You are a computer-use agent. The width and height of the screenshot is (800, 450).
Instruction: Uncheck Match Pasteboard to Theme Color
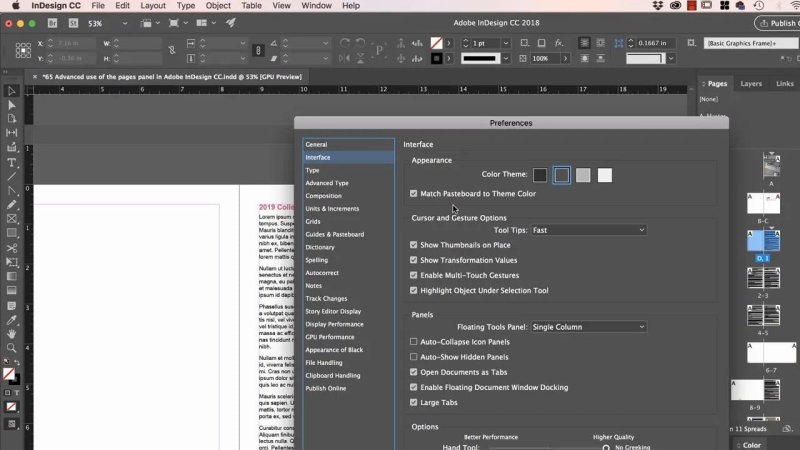coord(413,193)
